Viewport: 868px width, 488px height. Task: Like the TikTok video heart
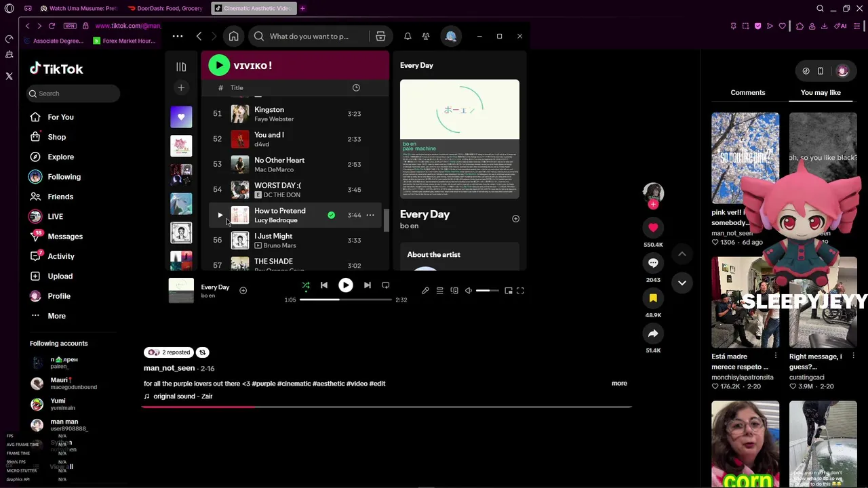click(653, 228)
